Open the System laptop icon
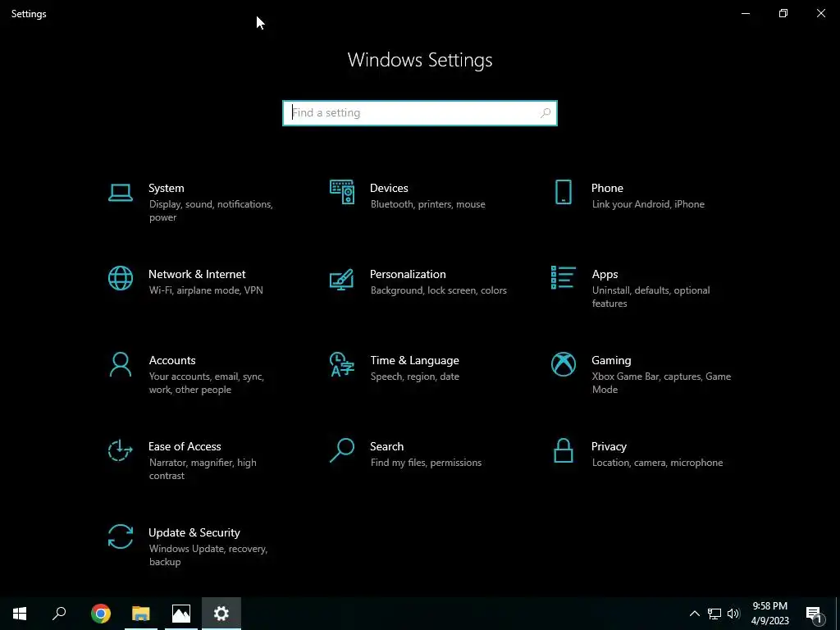Viewport: 840px width, 630px height. (120, 193)
